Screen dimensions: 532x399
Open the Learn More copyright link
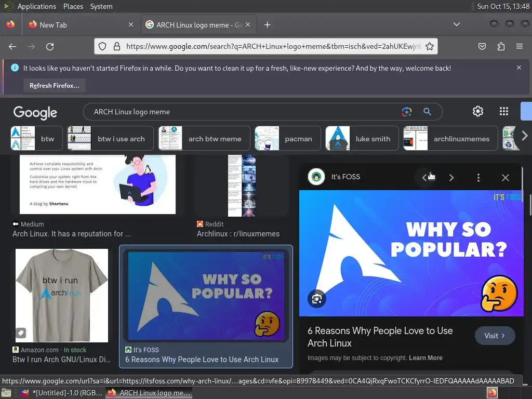coord(425,357)
